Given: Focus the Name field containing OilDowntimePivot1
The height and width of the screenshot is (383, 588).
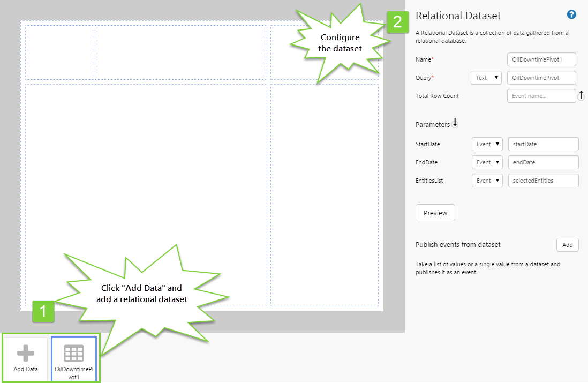Looking at the screenshot, I should tap(541, 59).
